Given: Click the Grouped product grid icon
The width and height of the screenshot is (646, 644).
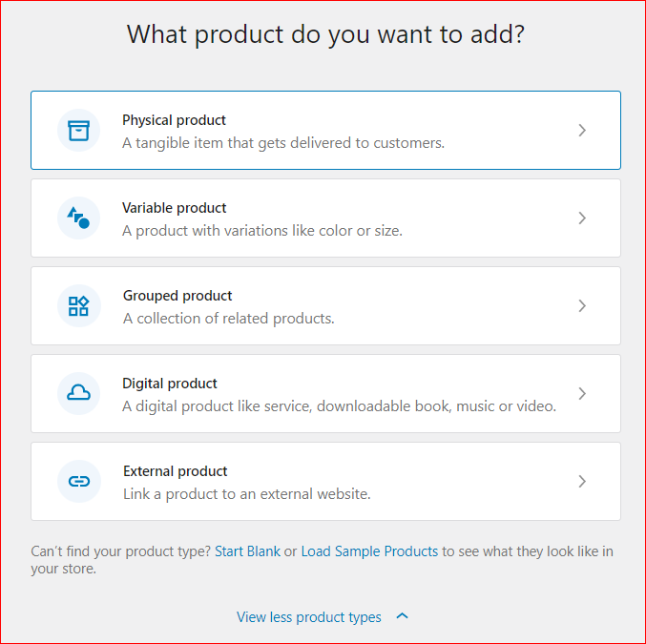Looking at the screenshot, I should pyautogui.click(x=78, y=306).
